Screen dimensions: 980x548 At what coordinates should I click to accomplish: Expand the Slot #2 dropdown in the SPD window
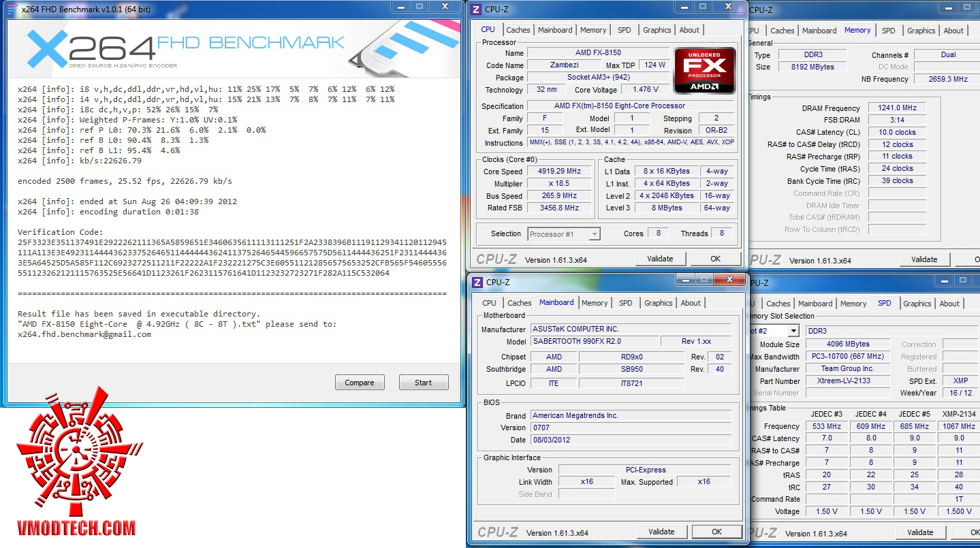coord(793,331)
